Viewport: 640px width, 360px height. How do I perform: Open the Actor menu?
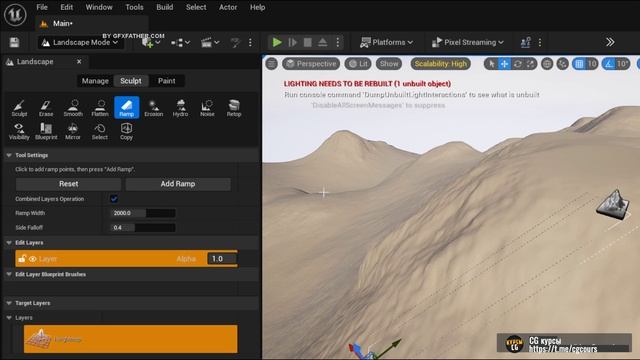pyautogui.click(x=228, y=7)
